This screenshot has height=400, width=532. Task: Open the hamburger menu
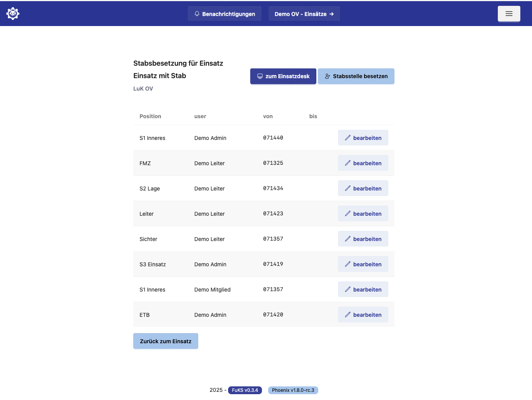(x=509, y=14)
